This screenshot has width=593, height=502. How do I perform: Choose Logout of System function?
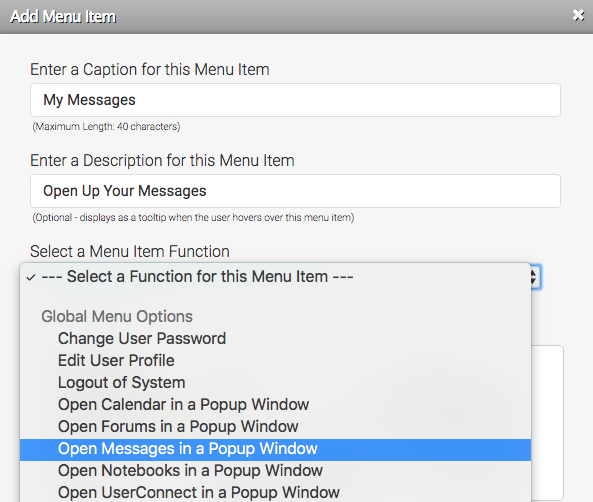pyautogui.click(x=275, y=382)
